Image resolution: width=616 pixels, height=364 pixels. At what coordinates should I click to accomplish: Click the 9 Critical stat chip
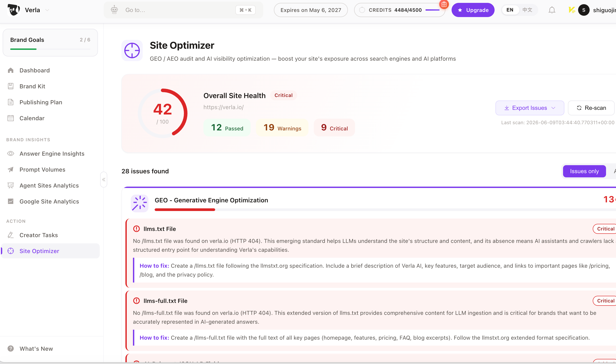coord(334,128)
